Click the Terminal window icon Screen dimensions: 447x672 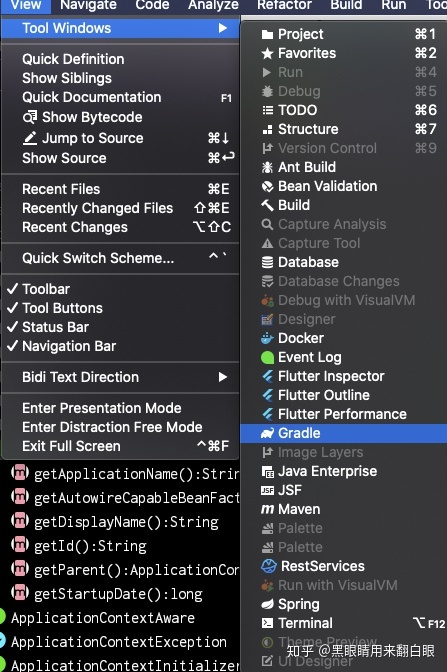point(267,623)
